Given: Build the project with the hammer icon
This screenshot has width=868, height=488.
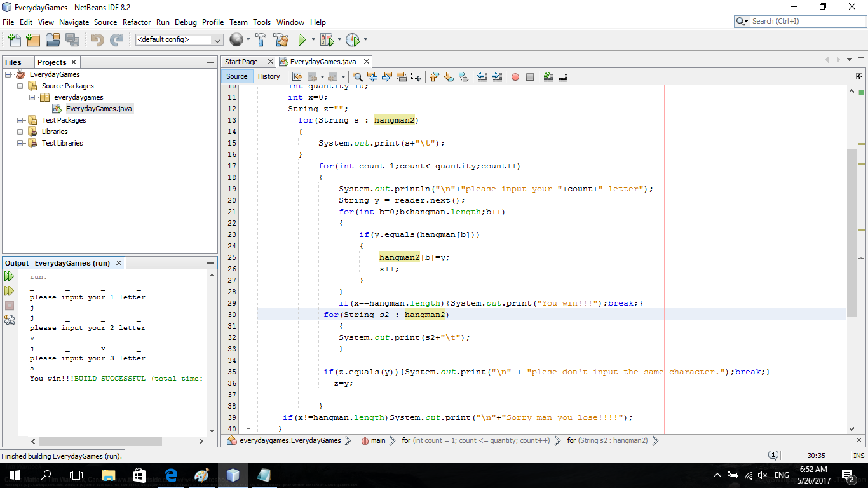Looking at the screenshot, I should pyautogui.click(x=261, y=39).
